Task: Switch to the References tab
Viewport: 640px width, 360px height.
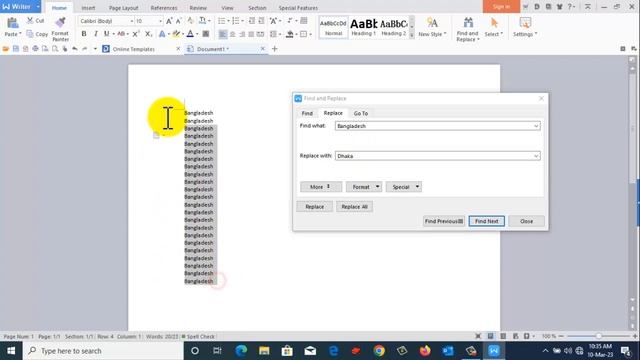Action: click(x=164, y=8)
